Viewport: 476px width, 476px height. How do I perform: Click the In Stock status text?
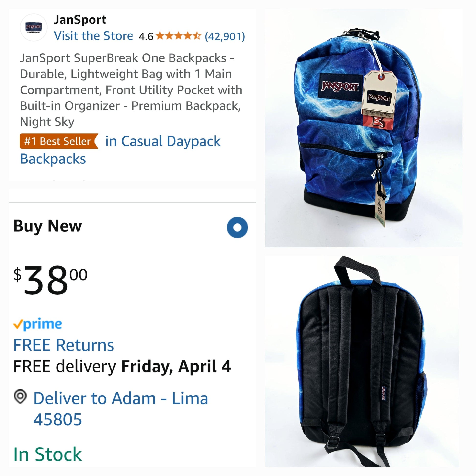pos(47,454)
